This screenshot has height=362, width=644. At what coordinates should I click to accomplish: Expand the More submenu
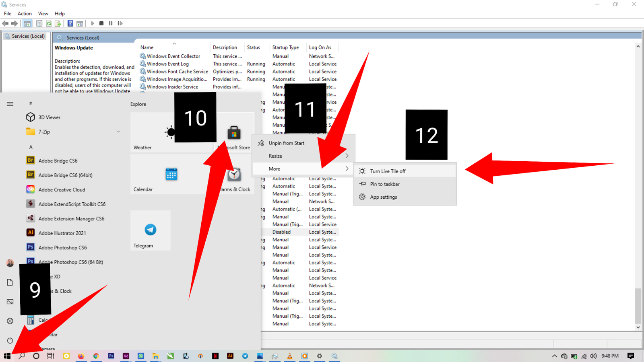coord(303,169)
